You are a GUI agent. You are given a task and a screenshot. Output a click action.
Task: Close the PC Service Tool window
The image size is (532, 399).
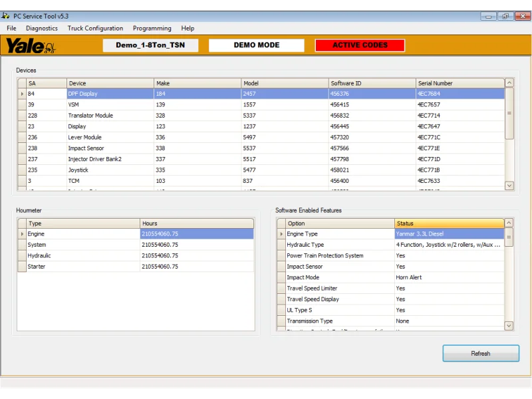[x=523, y=16]
